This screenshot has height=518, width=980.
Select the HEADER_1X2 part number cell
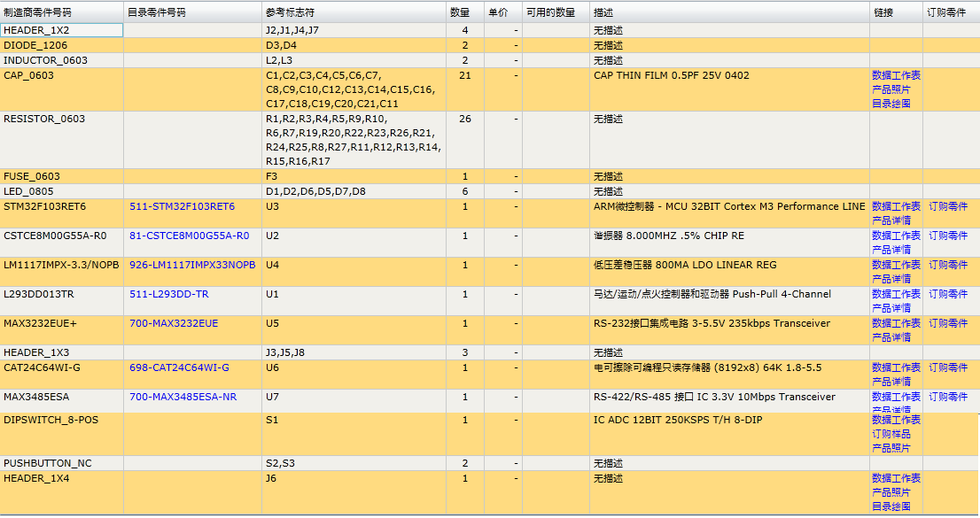(62, 30)
